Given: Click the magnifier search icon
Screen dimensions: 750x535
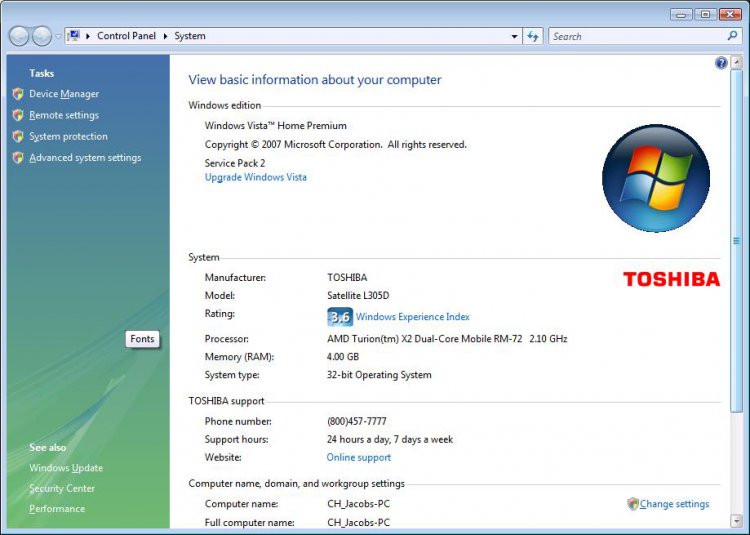Looking at the screenshot, I should [732, 36].
